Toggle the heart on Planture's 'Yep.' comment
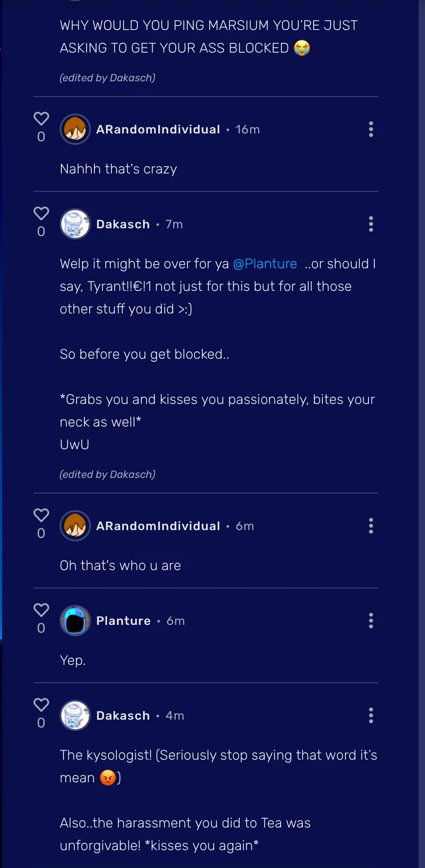The width and height of the screenshot is (425, 868). [41, 610]
